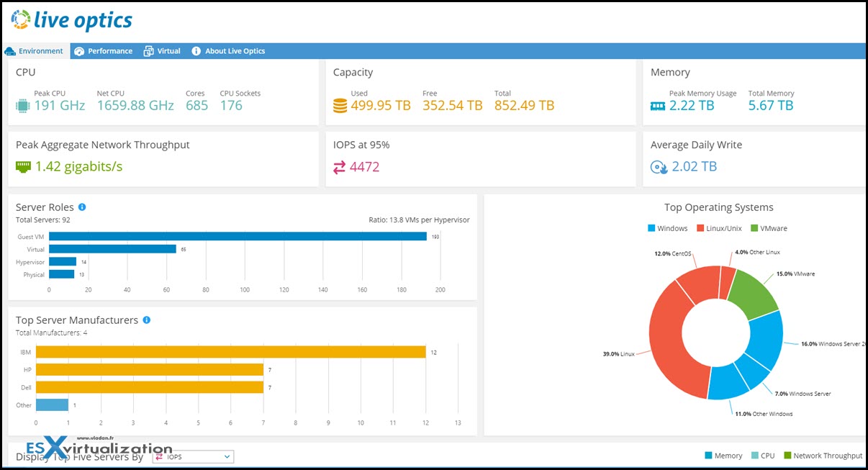Click the pink IOPS arrows icon
Viewport: 868px width, 470px height.
click(x=339, y=166)
